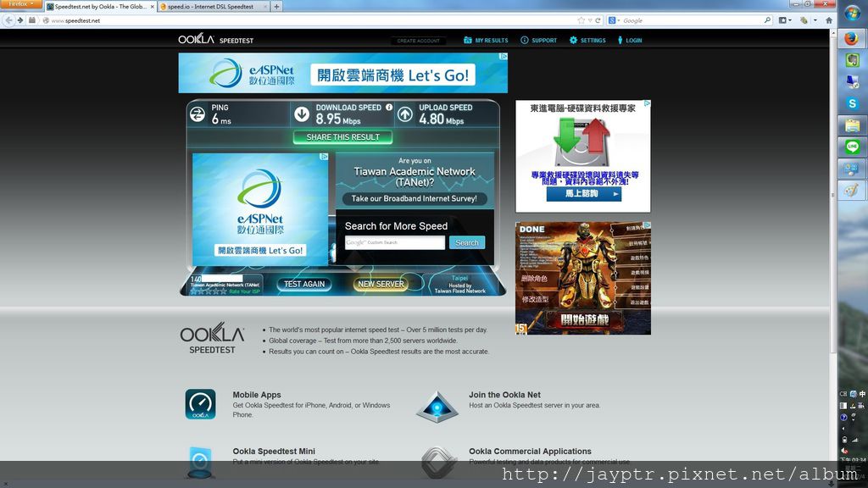Click Take our Broadband Internet Survey
868x488 pixels.
414,198
